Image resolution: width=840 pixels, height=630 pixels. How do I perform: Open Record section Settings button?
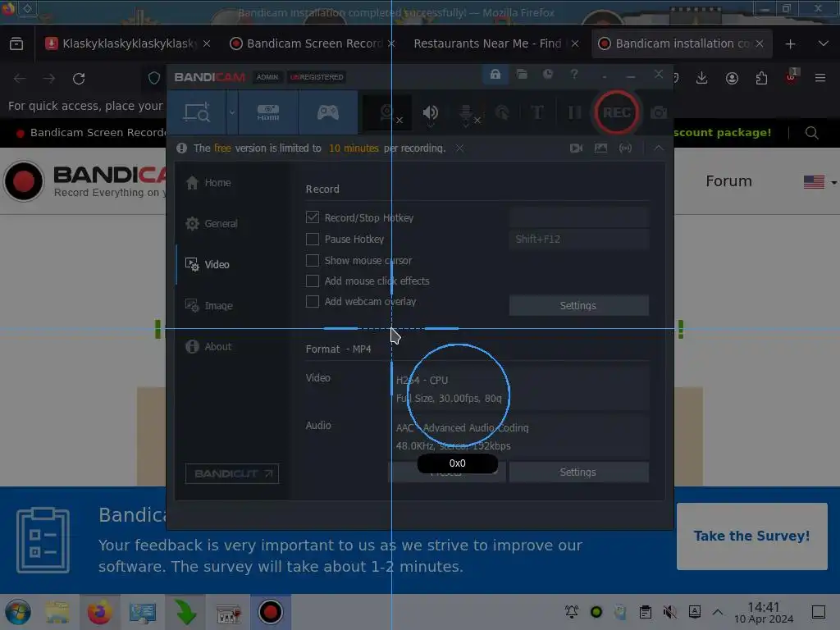578,305
